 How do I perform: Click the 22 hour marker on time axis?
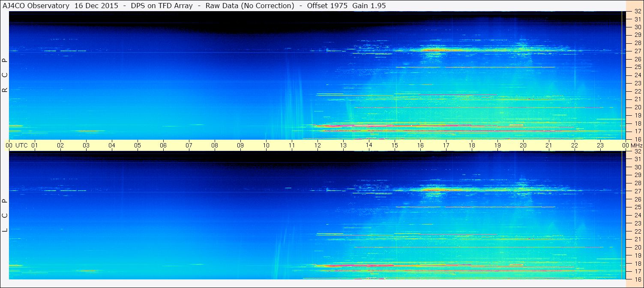(575, 145)
